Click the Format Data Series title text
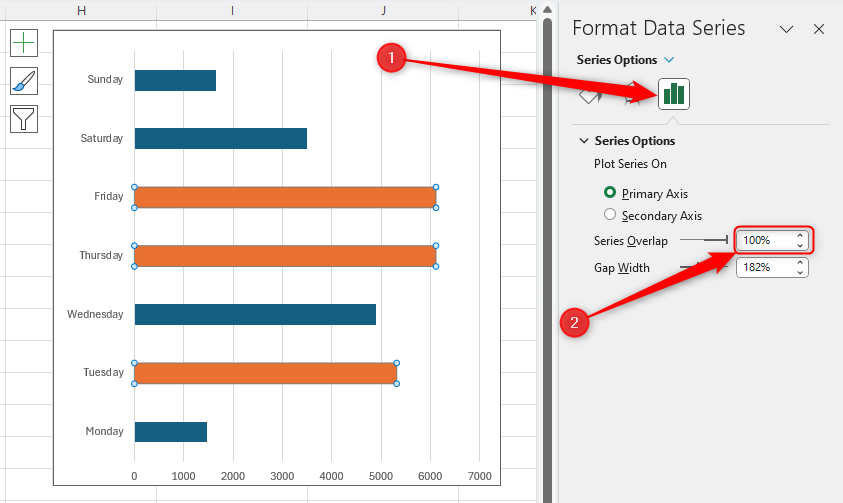Image resolution: width=843 pixels, height=503 pixels. click(x=659, y=28)
